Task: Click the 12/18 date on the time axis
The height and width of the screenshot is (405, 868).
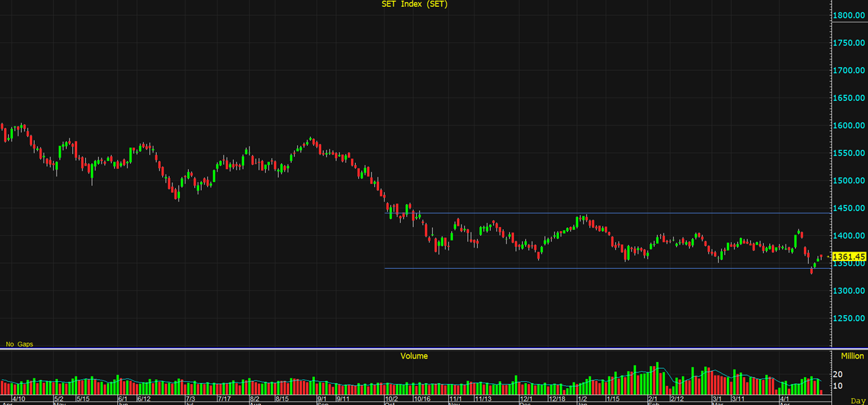Action: coord(556,399)
